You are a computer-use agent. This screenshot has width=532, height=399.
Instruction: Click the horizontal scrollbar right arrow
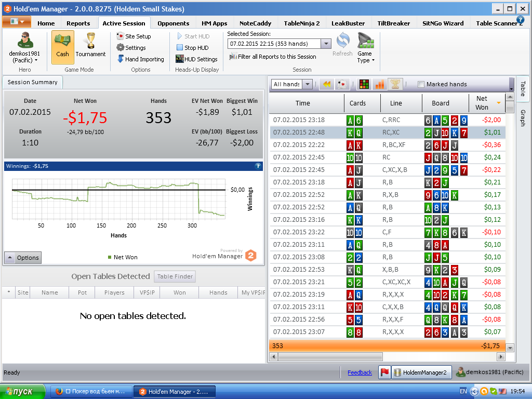point(500,356)
